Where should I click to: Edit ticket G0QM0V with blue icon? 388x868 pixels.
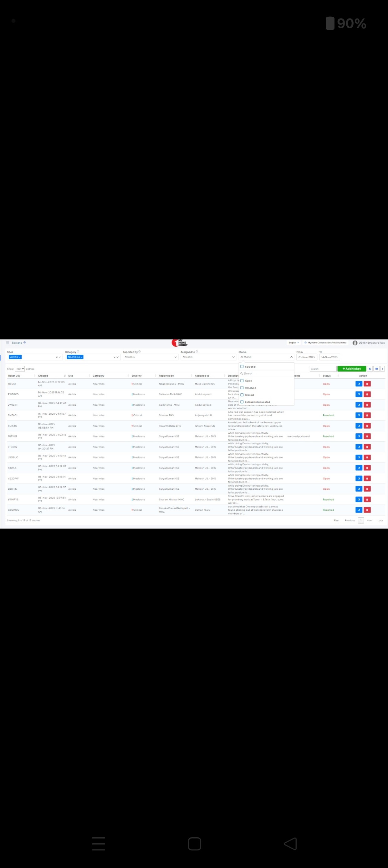click(359, 510)
